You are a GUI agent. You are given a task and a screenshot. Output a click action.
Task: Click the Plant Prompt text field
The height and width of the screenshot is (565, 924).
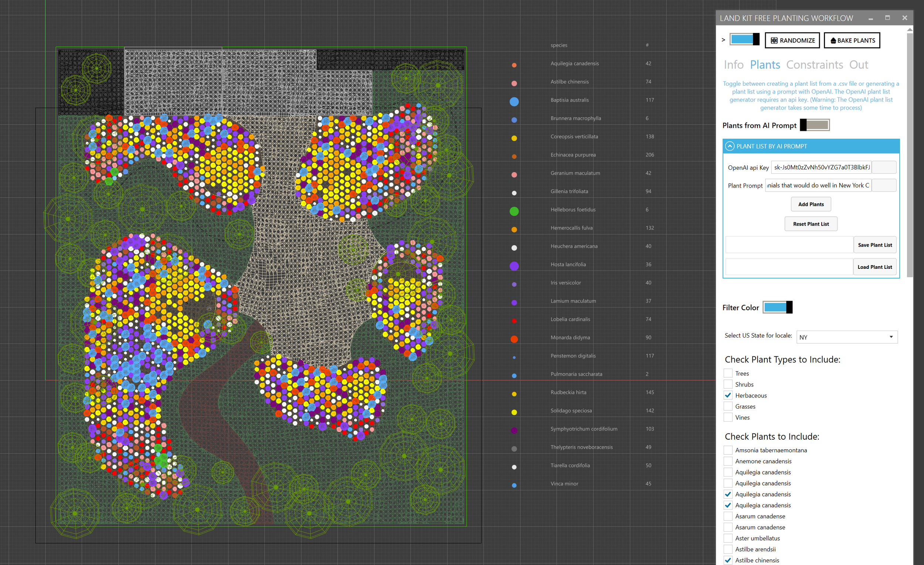(x=818, y=185)
